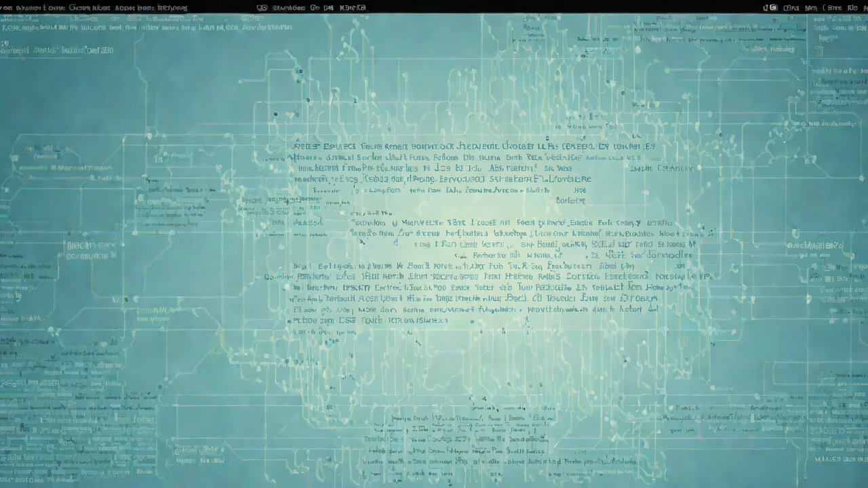This screenshot has width=868, height=488.
Task: Select the lone short word below 'H06'
Action: point(570,201)
